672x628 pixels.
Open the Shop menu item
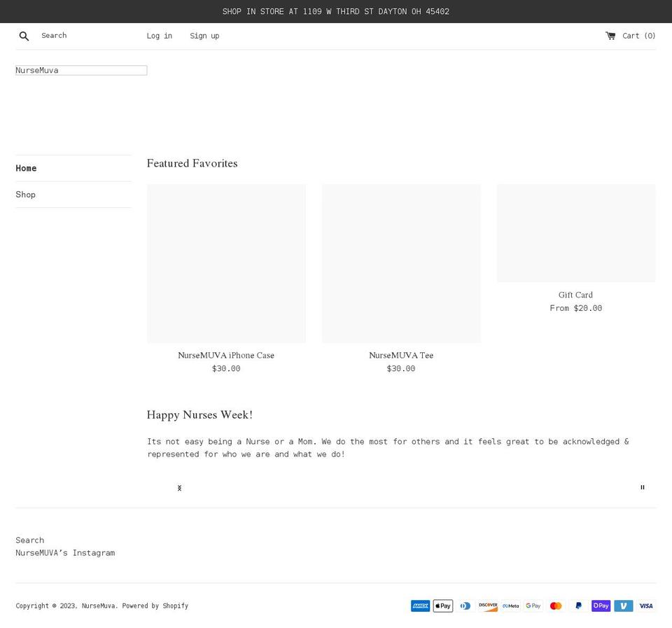point(25,194)
